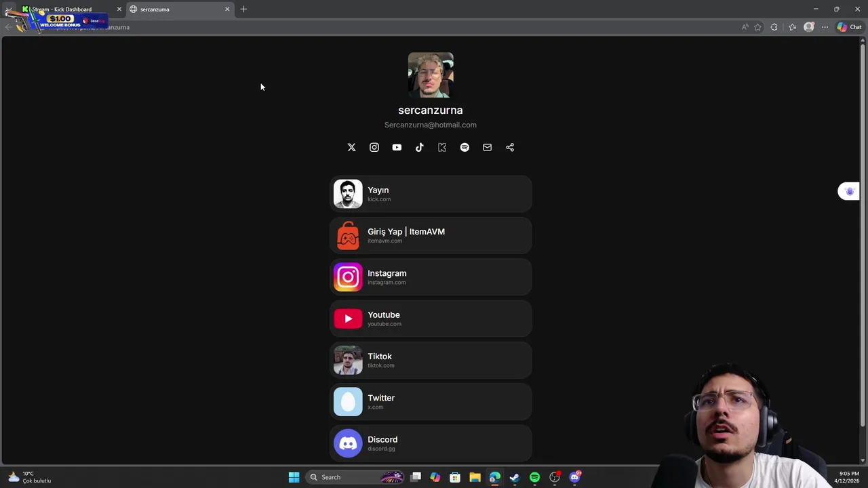Open the Giriş Yap | ItemAVM link card
The width and height of the screenshot is (868, 488).
coord(431,235)
